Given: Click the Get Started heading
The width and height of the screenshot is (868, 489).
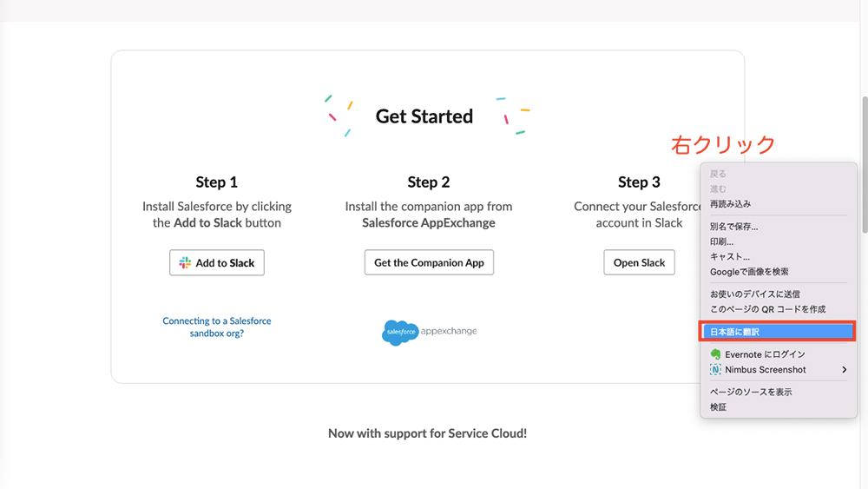Looking at the screenshot, I should click(424, 116).
